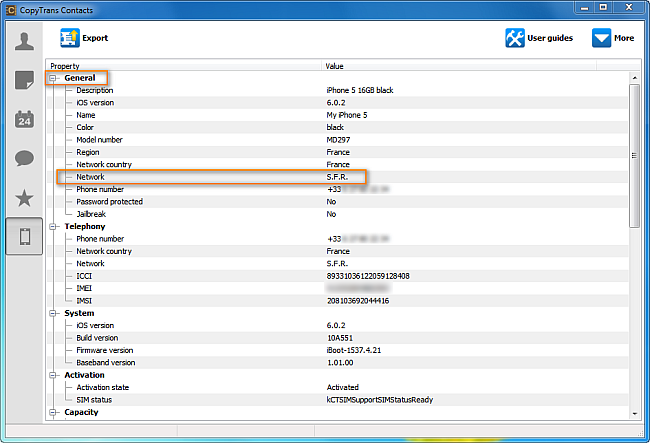650x443 pixels.
Task: Click the scrollbar up arrow
Action: [x=635, y=77]
